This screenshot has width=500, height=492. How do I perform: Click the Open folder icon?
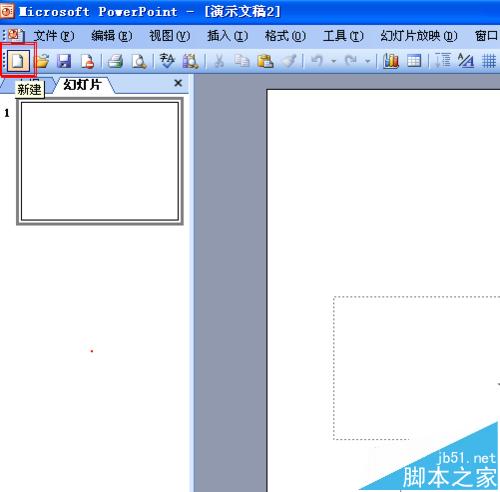[42, 61]
